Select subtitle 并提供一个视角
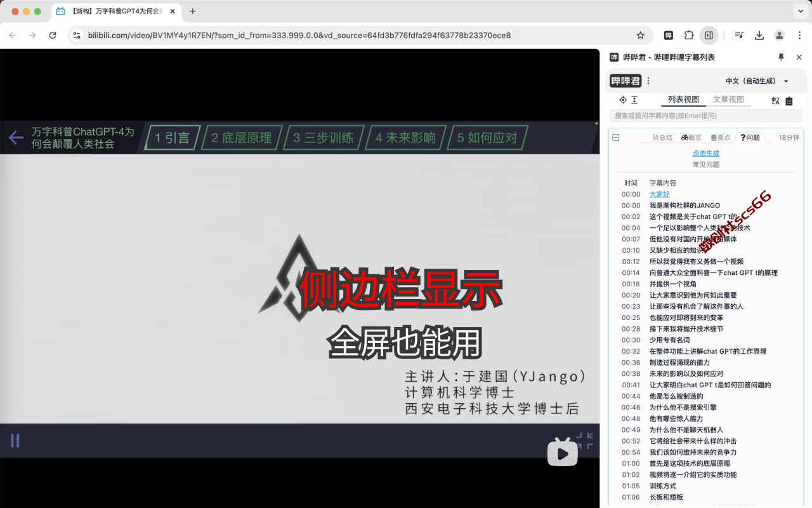Image resolution: width=812 pixels, height=508 pixels. (672, 284)
